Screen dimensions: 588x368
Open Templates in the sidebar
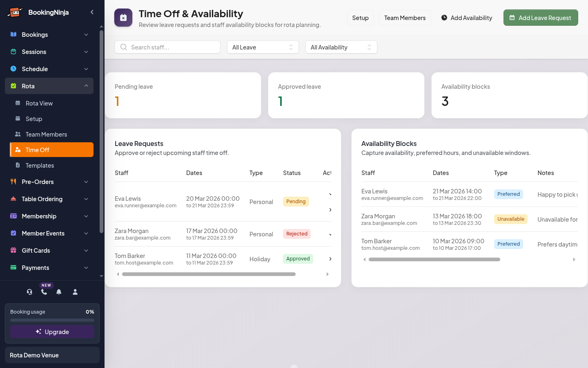pyautogui.click(x=51, y=165)
